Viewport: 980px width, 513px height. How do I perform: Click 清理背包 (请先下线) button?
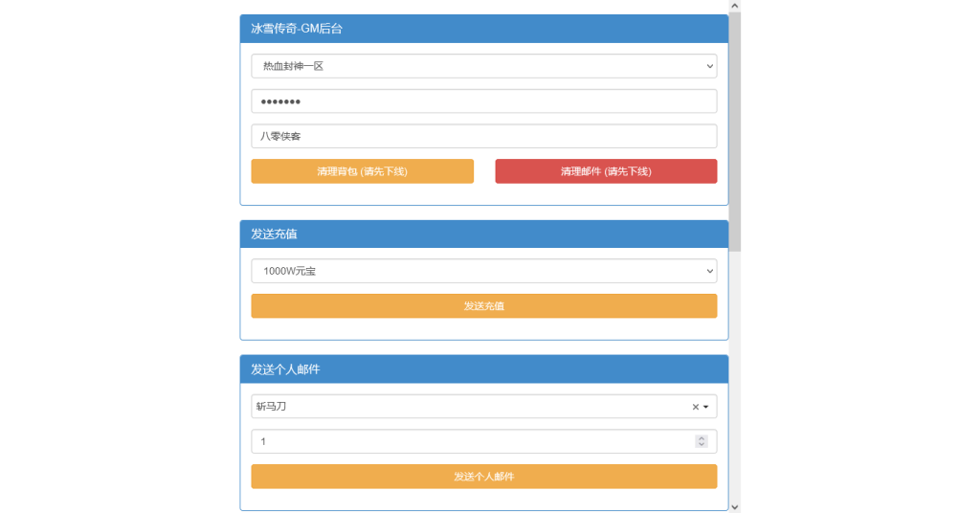click(x=363, y=171)
